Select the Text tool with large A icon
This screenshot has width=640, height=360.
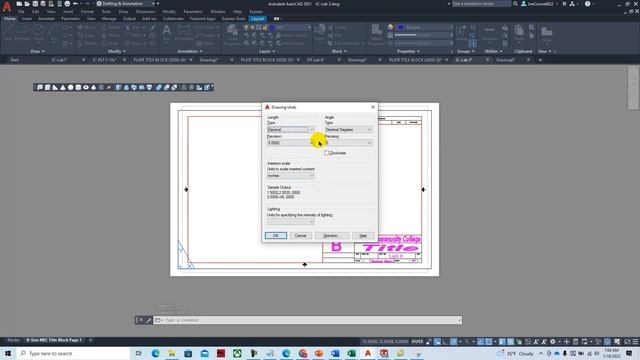click(167, 32)
